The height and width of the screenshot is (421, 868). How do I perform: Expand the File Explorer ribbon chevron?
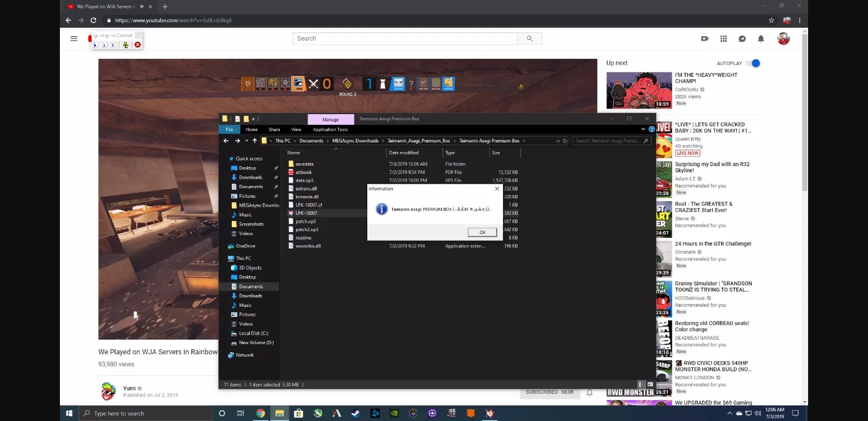tap(643, 129)
